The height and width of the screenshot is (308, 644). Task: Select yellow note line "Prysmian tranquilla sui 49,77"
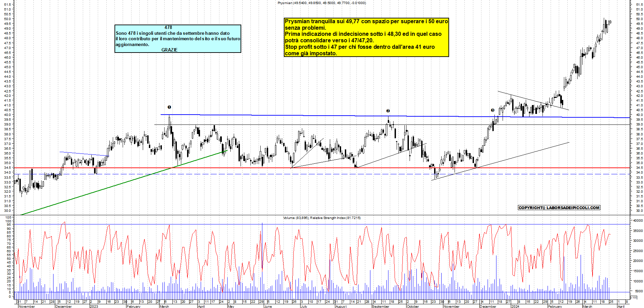tap(366, 21)
